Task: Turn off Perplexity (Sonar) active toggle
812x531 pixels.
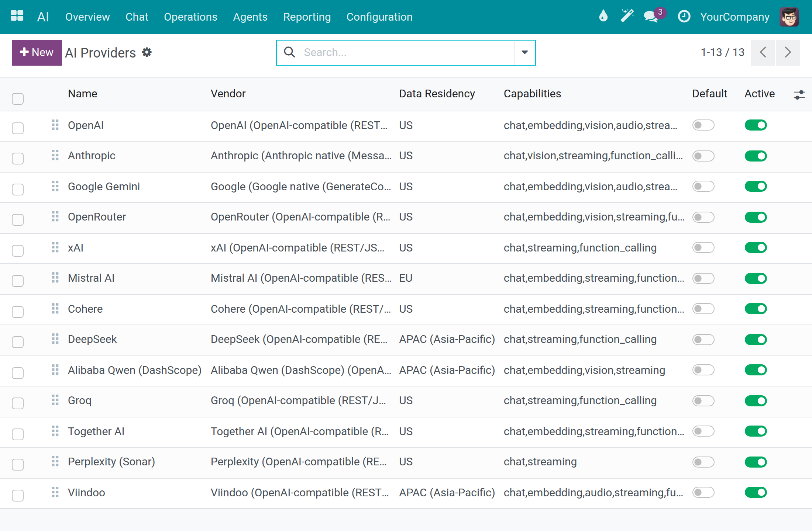Action: pos(756,462)
